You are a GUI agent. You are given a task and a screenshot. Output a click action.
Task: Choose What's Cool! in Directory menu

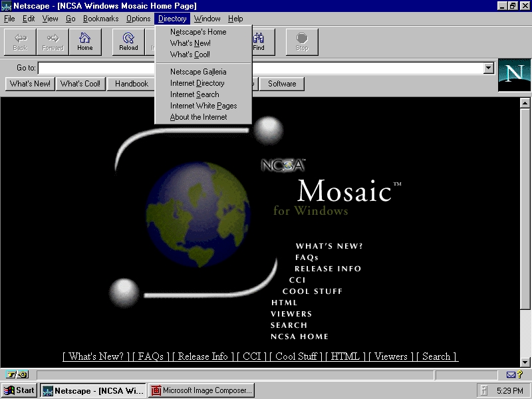[x=203, y=55]
